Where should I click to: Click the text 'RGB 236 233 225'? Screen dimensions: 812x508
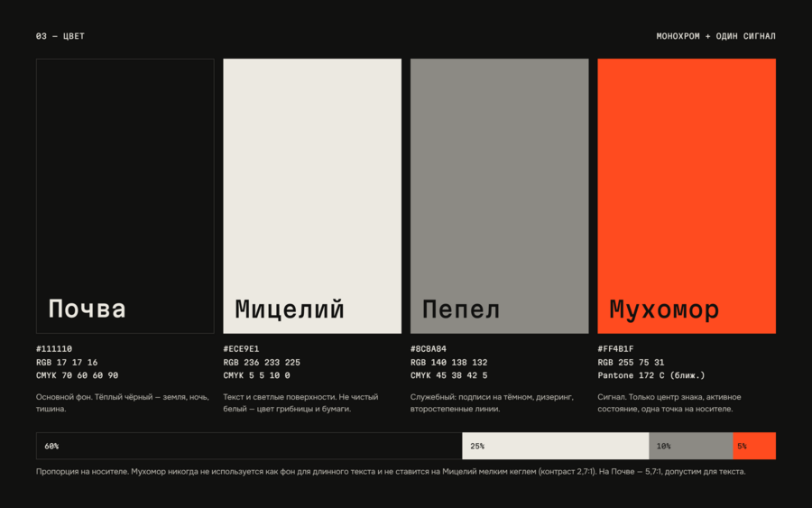[x=262, y=363]
